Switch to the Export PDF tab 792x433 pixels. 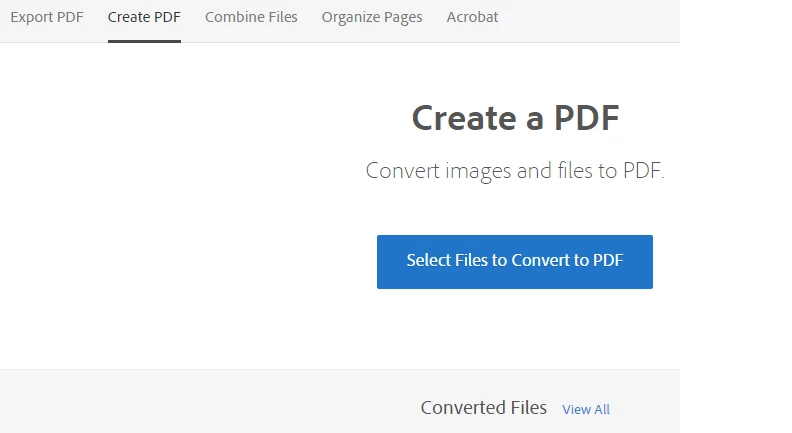pyautogui.click(x=47, y=17)
